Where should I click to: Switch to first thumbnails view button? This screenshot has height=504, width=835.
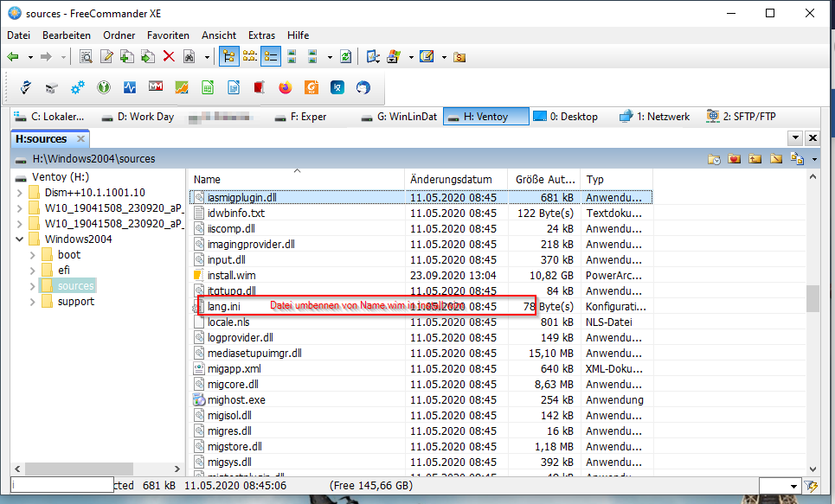(x=292, y=56)
